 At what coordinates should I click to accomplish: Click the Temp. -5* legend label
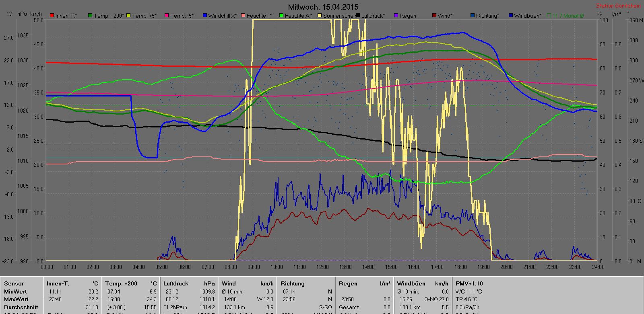click(x=182, y=16)
